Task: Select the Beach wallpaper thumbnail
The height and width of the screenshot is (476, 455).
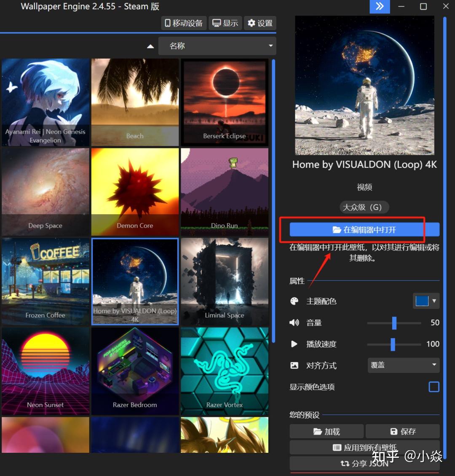Action: 135,102
